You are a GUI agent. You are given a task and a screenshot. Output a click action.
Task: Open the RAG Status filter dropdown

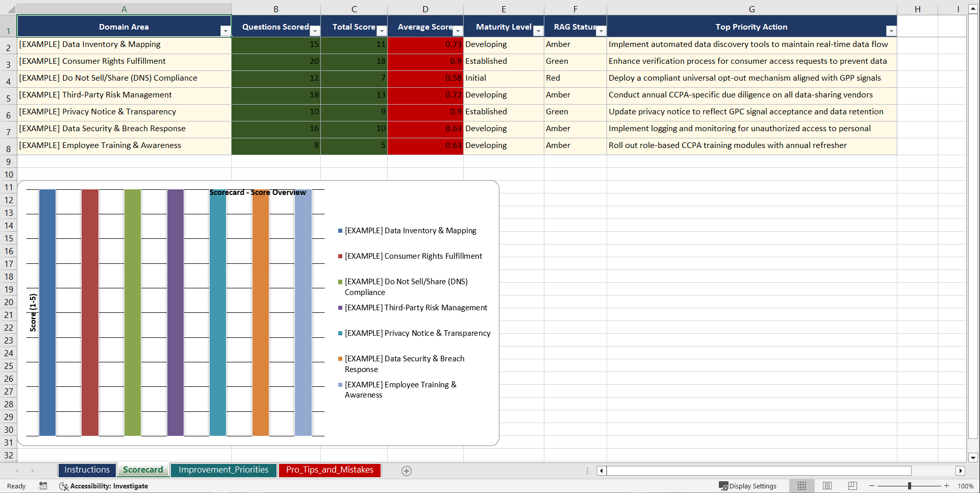point(601,31)
